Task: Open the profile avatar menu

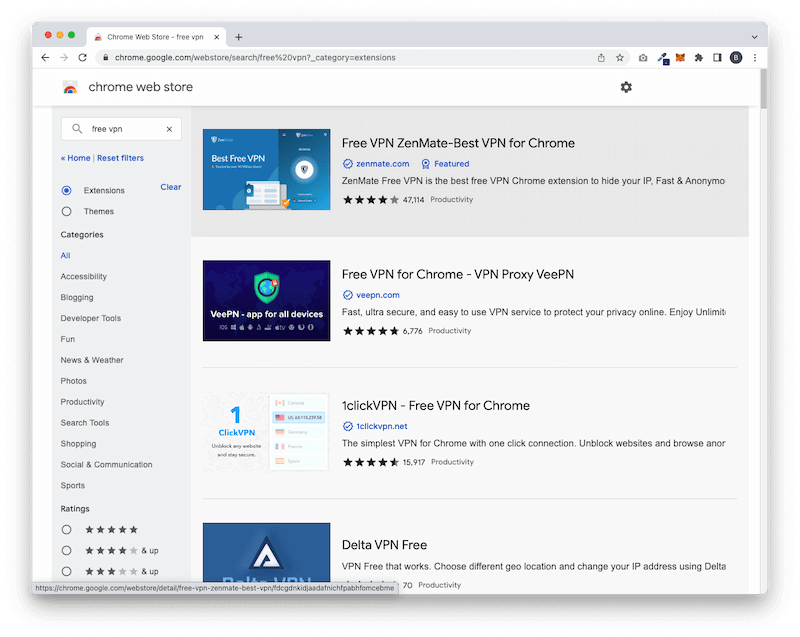Action: pos(736,58)
